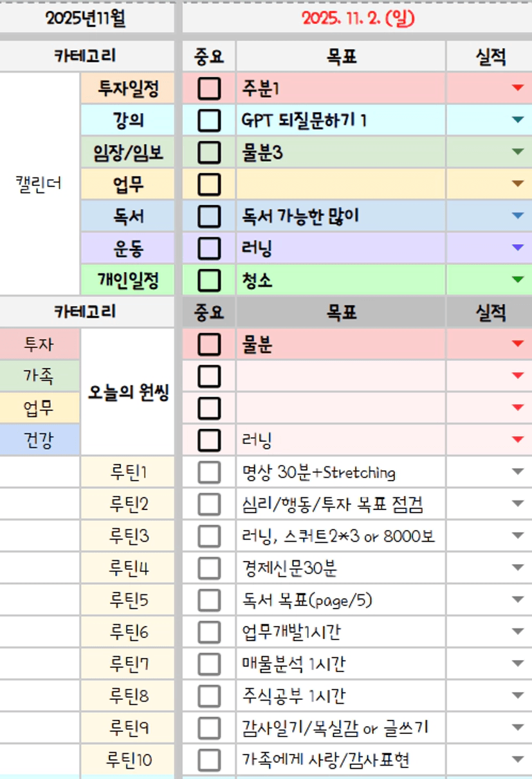Select the 루틴8 label cell
The width and height of the screenshot is (532, 779).
coord(127,697)
